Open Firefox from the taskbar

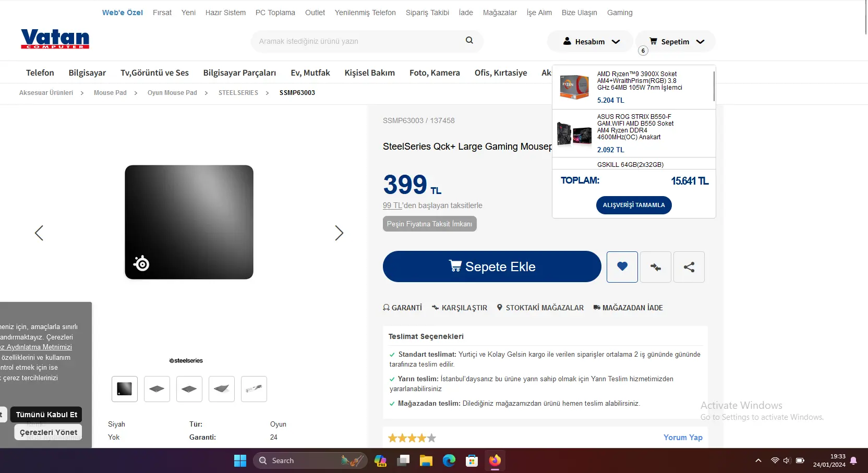[x=495, y=460]
